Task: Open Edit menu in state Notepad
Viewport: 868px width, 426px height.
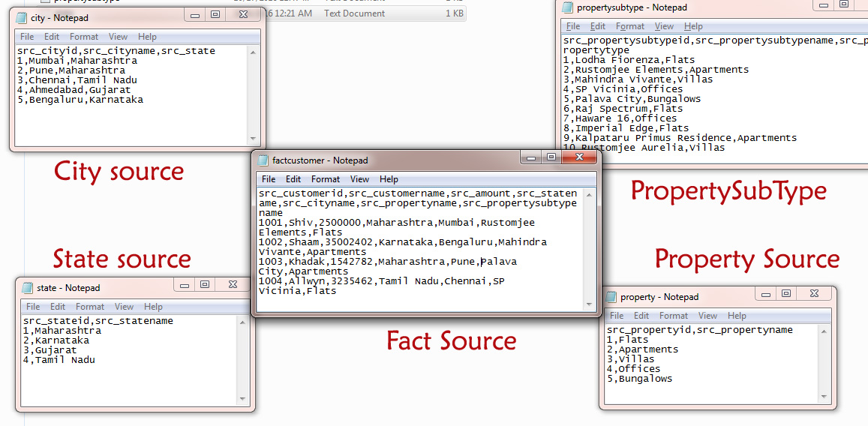Action: pyautogui.click(x=58, y=307)
